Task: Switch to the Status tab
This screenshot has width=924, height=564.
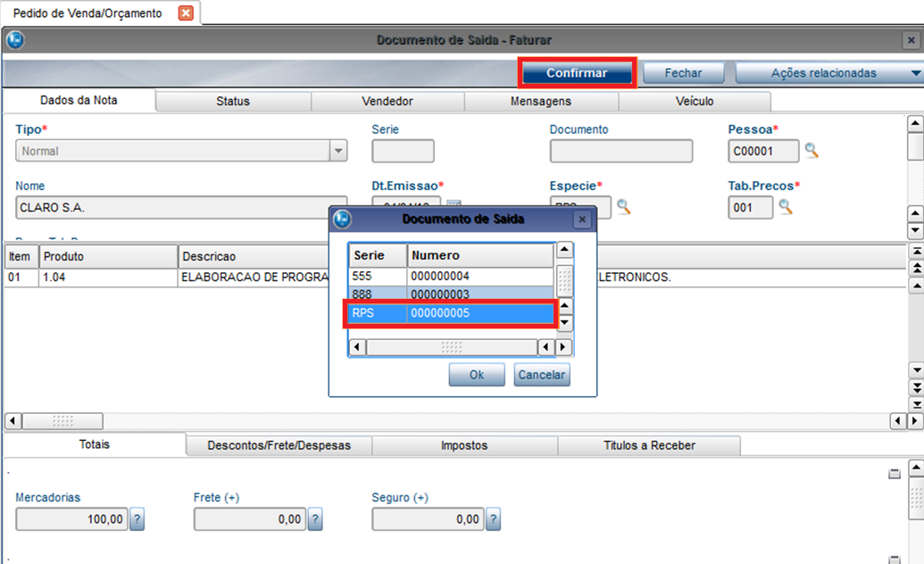Action: click(233, 102)
